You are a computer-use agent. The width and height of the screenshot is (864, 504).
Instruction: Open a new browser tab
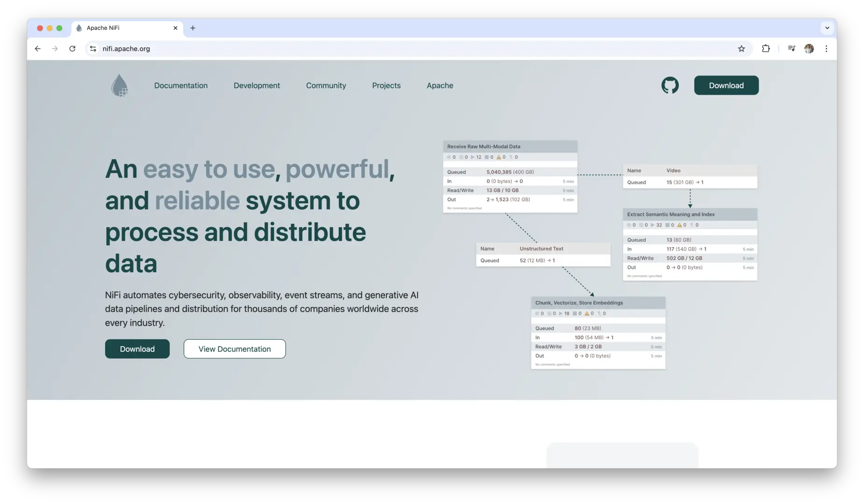193,28
